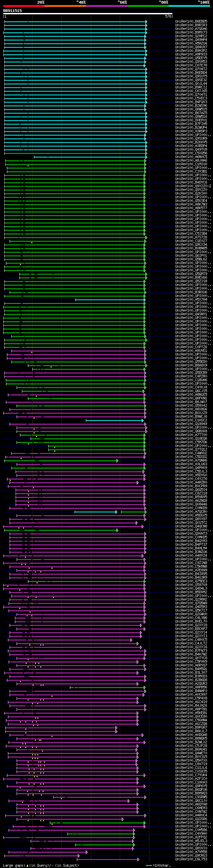The height and width of the screenshot is (868, 213).
Task: Click the UniRef100_A8PB56 label
Action: (x=191, y=687)
